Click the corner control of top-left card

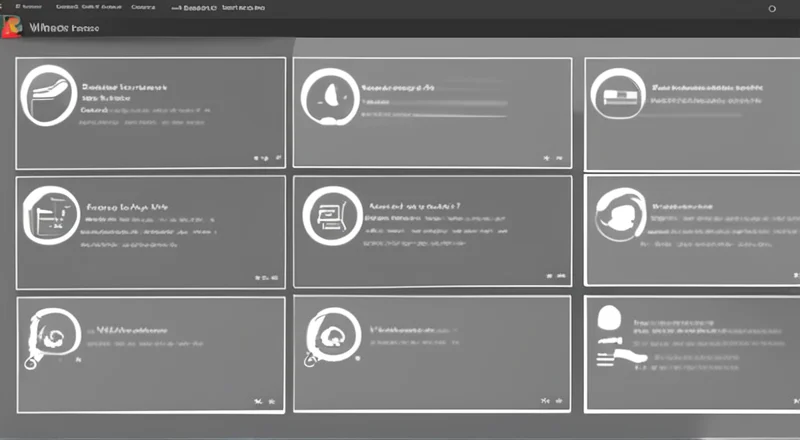[262, 157]
